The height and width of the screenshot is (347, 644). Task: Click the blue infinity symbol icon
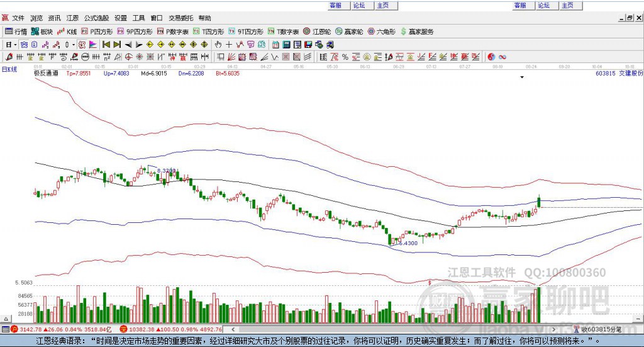click(502, 57)
